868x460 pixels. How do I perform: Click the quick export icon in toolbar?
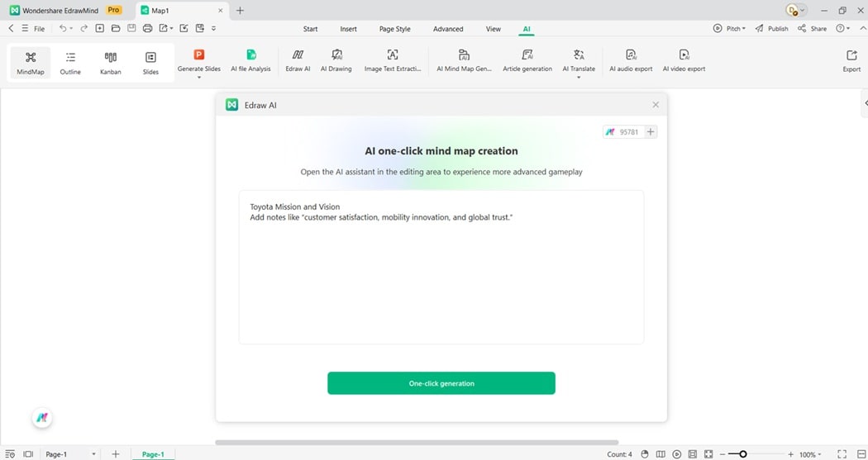(164, 28)
